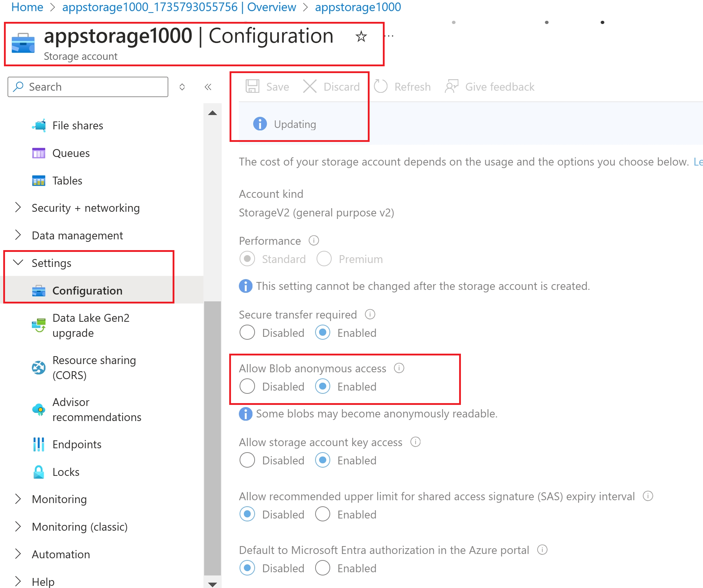
Task: Click the Refresh button label
Action: 413,87
